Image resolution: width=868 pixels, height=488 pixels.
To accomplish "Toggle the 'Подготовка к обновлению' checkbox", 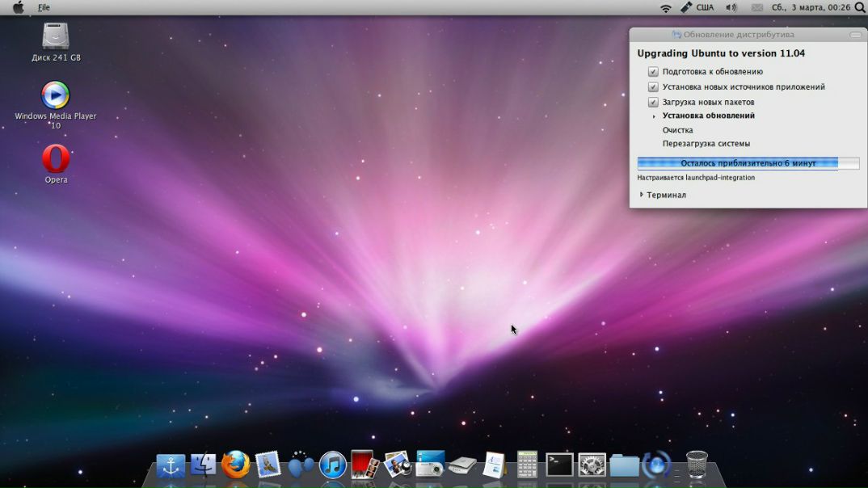I will click(x=653, y=72).
